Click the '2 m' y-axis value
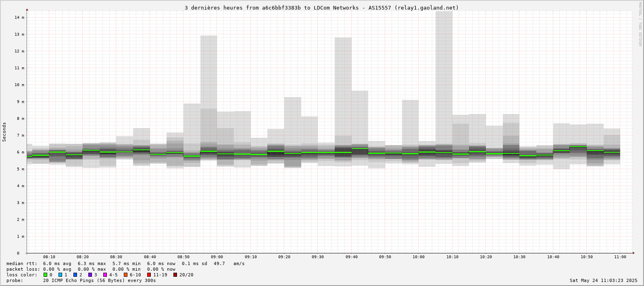This screenshot has width=644, height=286. point(21,220)
